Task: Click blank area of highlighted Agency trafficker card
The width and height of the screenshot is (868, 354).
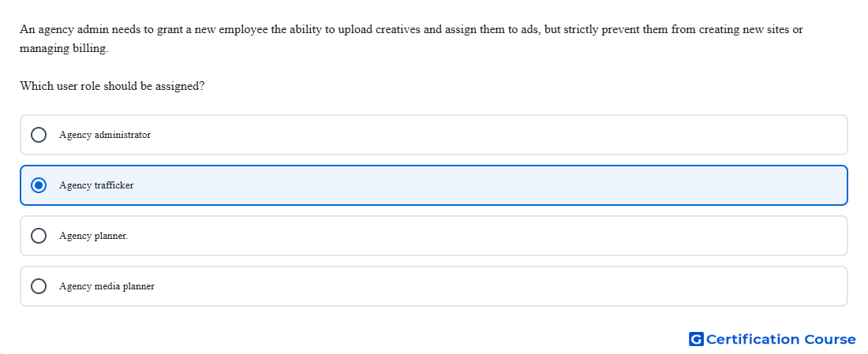Action: 498,185
